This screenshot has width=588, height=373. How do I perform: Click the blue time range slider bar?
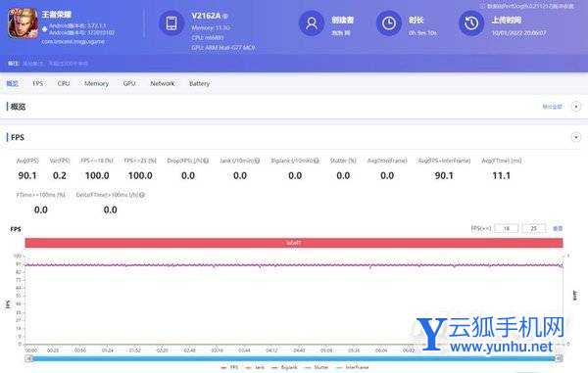pos(294,358)
